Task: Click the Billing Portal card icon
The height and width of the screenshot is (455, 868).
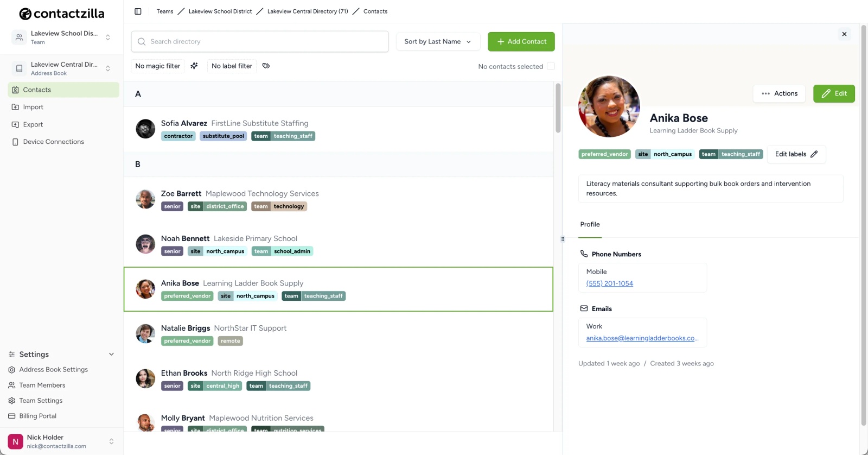Action: (x=11, y=416)
